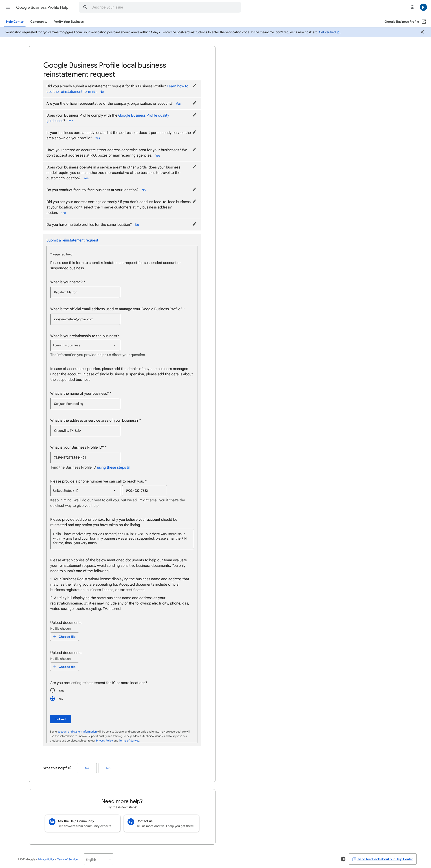This screenshot has width=431, height=868.
Task: Open the Verify Your Business tab
Action: coord(69,22)
